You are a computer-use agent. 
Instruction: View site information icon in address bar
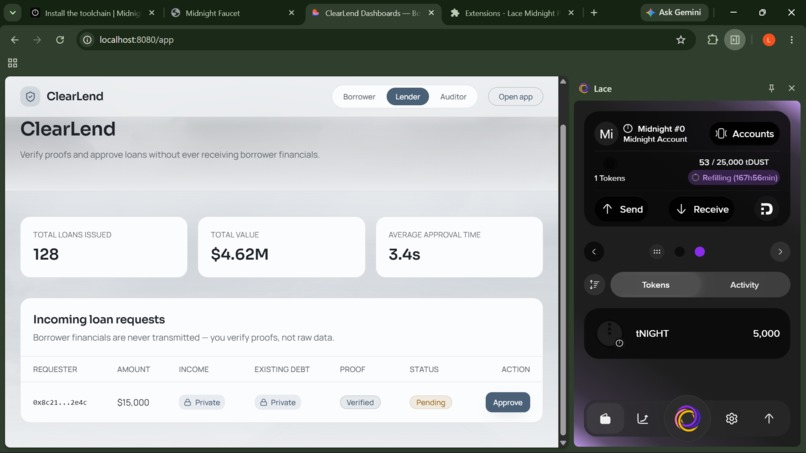(87, 40)
